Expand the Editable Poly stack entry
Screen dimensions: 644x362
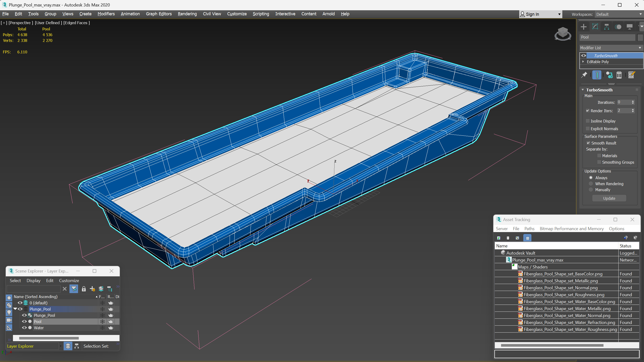(x=583, y=62)
